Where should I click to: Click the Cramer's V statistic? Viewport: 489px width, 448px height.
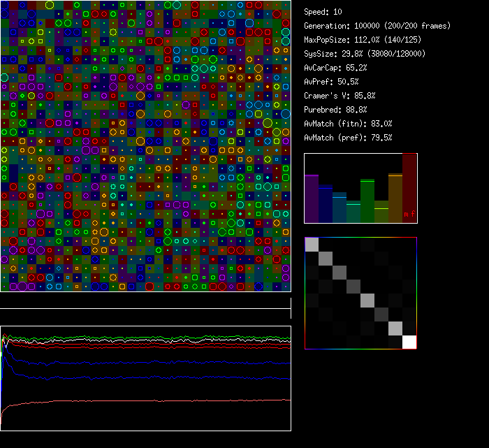[x=340, y=96]
